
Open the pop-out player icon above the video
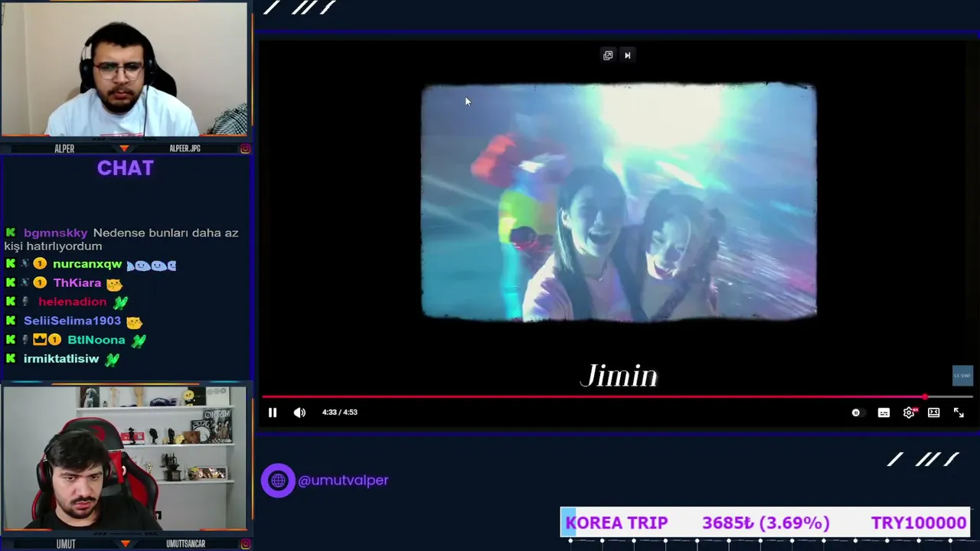(608, 55)
